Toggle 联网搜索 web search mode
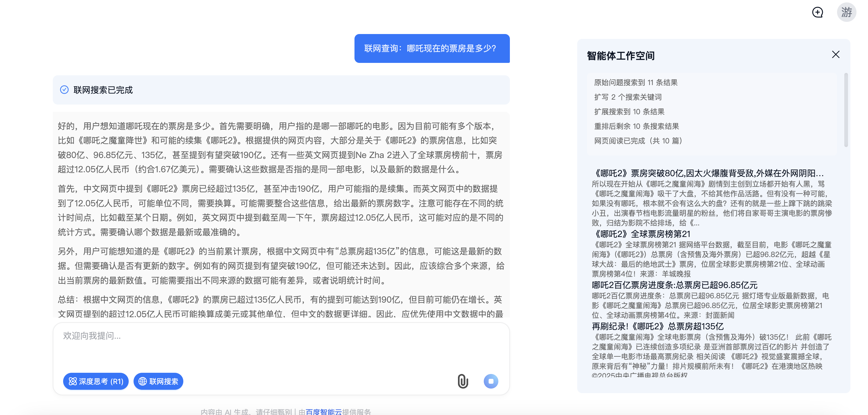 [x=158, y=381]
